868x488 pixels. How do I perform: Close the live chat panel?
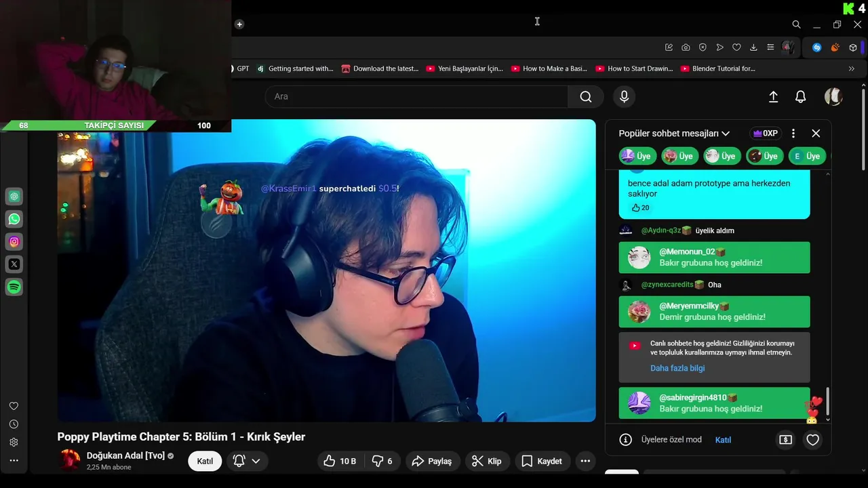(816, 134)
